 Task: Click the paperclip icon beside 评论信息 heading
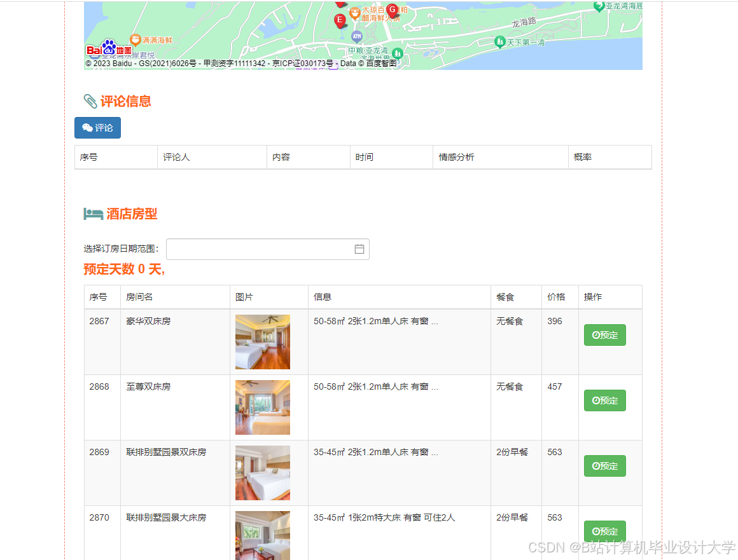click(x=90, y=100)
